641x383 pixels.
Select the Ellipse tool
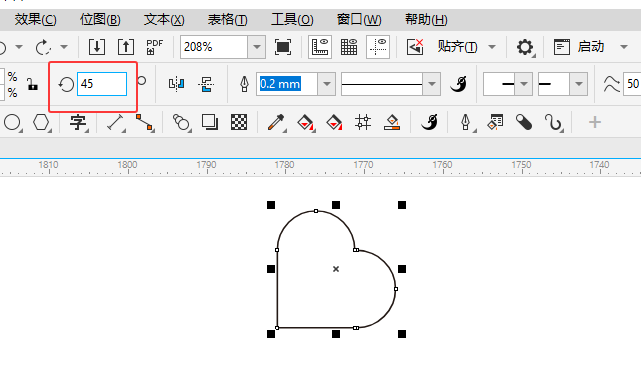[x=12, y=122]
